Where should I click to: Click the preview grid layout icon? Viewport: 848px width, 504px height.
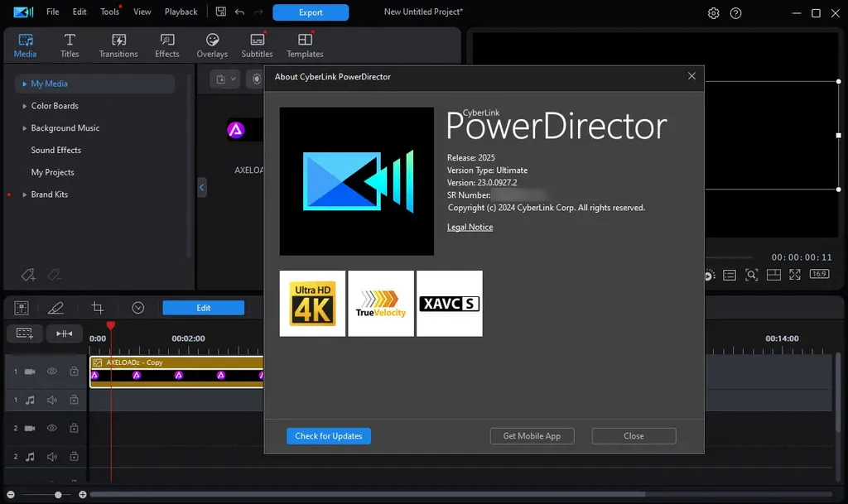[x=774, y=275]
